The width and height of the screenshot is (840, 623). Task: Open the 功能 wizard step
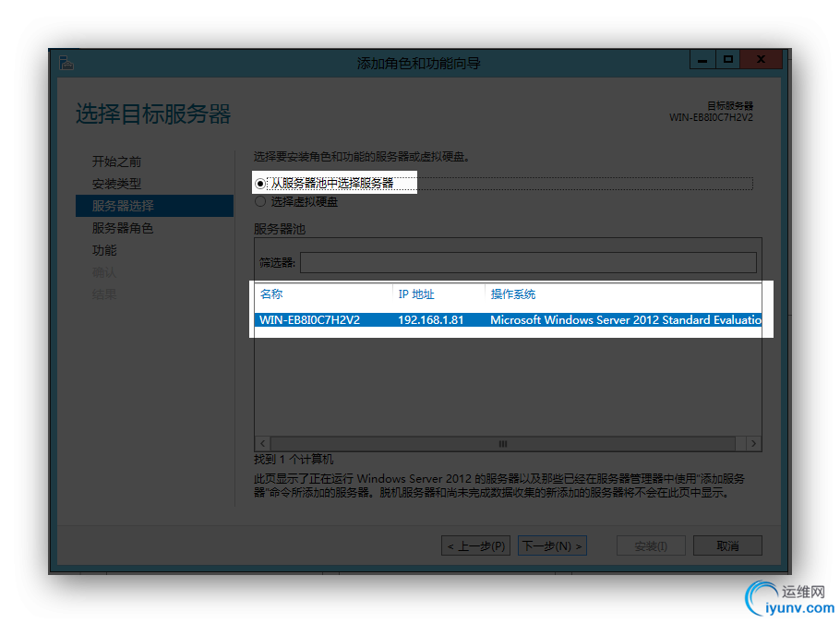(104, 250)
